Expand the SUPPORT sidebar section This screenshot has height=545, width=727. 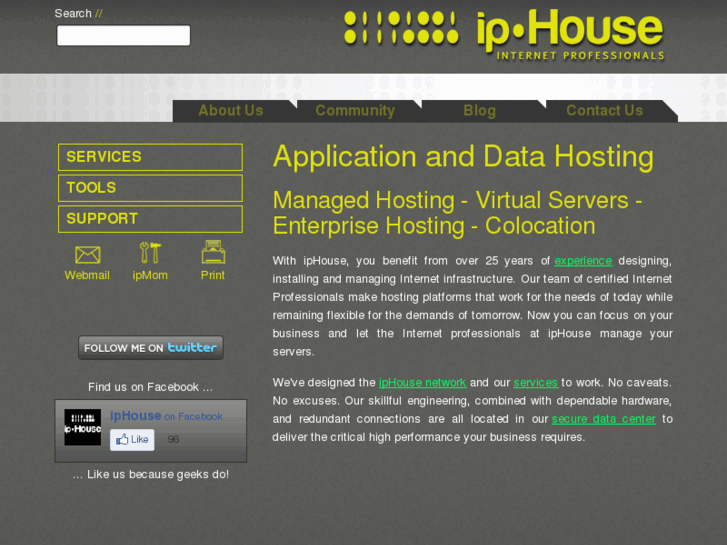tap(150, 219)
